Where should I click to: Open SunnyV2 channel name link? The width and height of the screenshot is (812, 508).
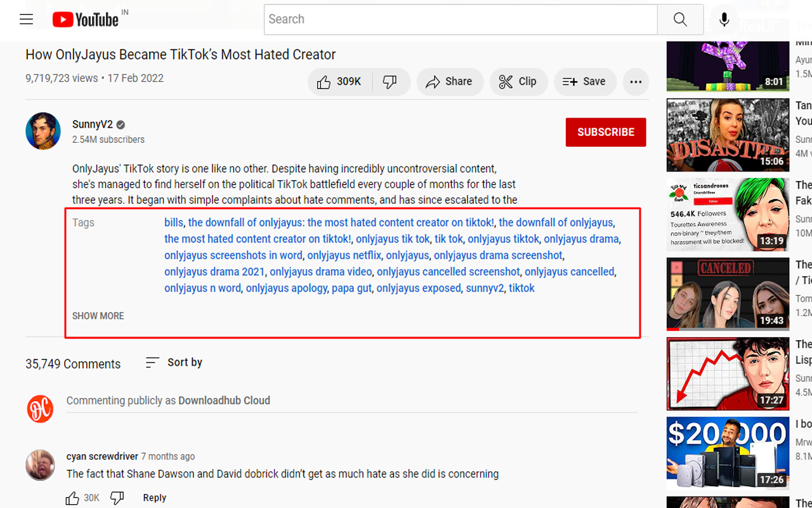[93, 124]
